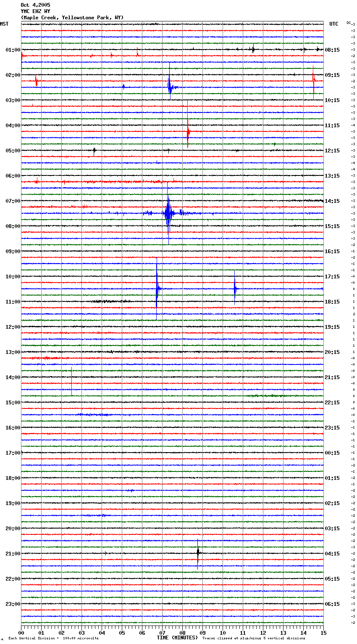Select the "07:00" MST time label
Viewport: 357px width, 644px height.
(13, 201)
